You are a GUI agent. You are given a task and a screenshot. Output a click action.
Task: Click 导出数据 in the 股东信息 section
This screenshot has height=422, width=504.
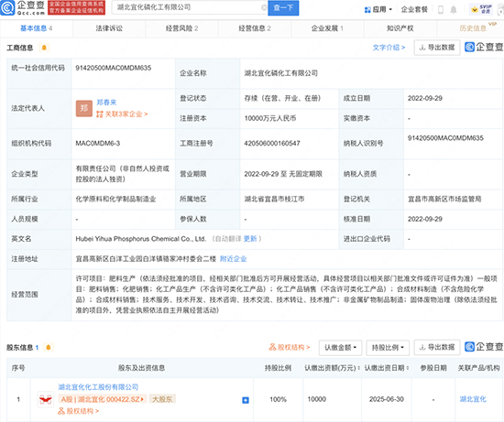point(437,347)
